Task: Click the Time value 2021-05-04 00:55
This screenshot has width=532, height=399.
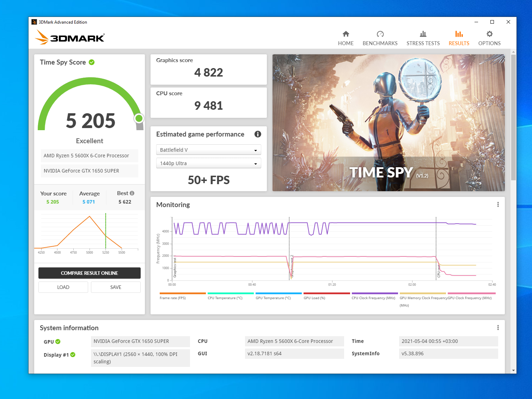Action: [448, 341]
